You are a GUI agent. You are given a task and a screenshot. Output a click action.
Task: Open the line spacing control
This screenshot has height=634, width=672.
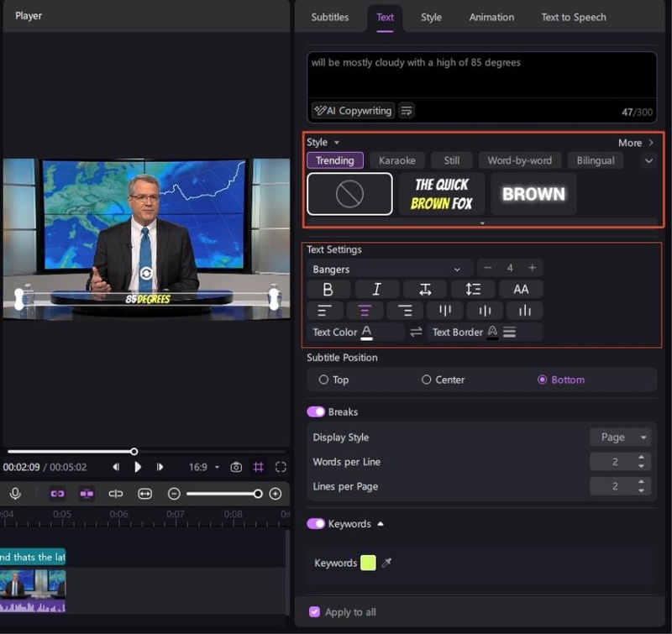tap(473, 290)
